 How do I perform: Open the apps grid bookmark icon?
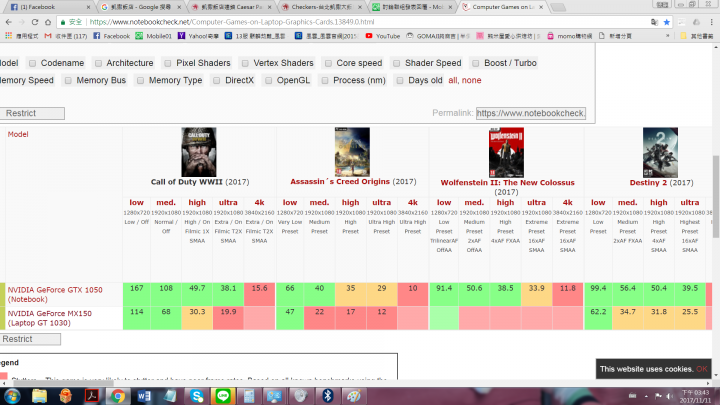click(x=8, y=36)
